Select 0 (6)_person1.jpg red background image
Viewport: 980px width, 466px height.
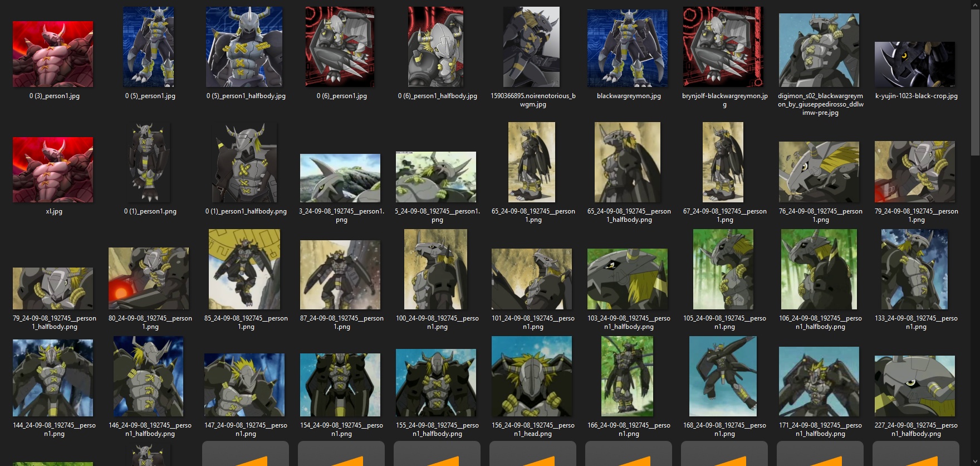pyautogui.click(x=340, y=47)
